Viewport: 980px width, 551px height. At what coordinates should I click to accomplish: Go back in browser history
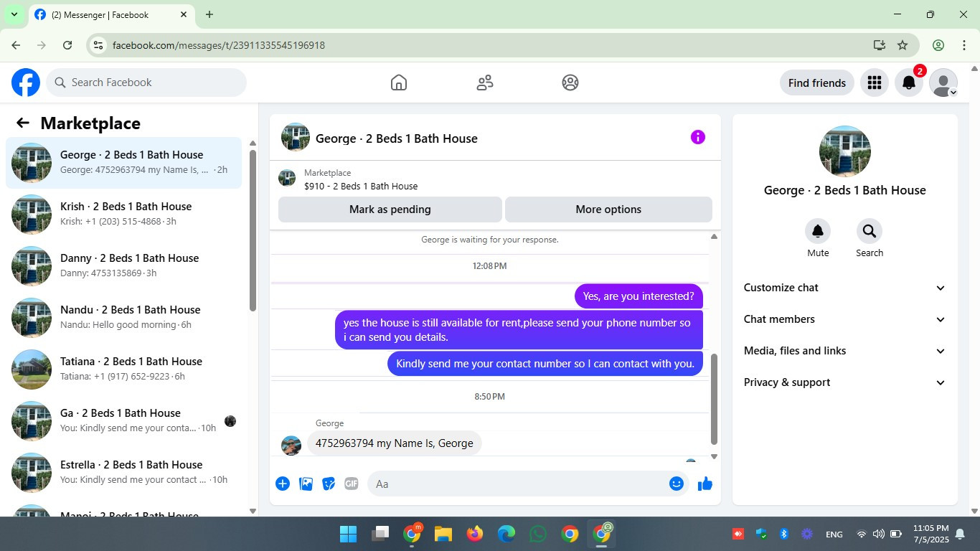pyautogui.click(x=16, y=45)
